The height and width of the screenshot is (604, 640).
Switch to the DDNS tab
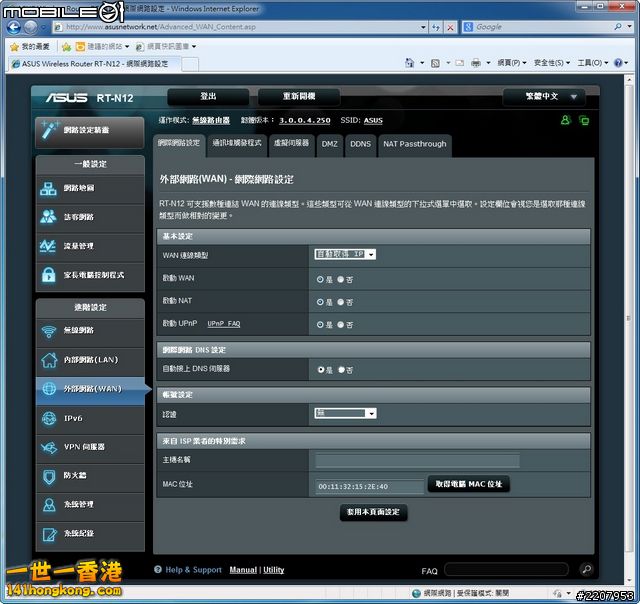pos(360,144)
